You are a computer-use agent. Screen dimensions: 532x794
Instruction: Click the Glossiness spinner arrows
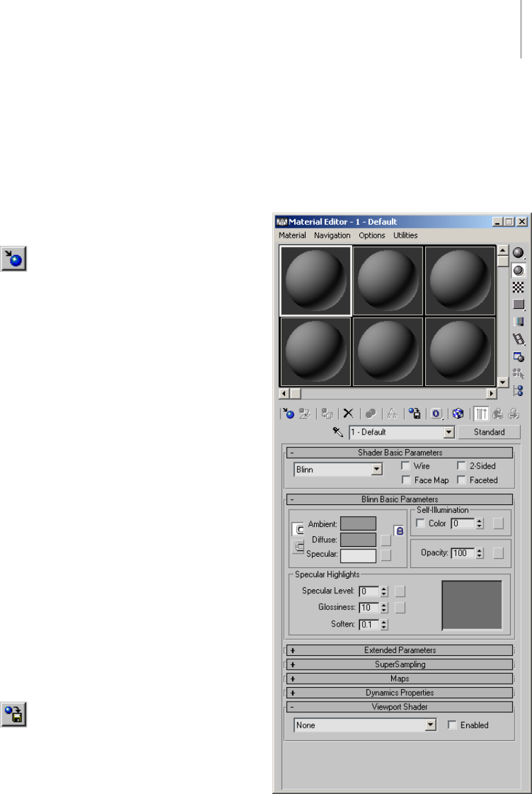click(384, 607)
